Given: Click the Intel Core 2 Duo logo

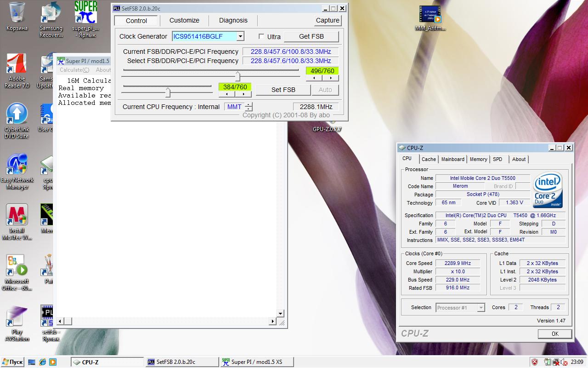Looking at the screenshot, I should 548,190.
